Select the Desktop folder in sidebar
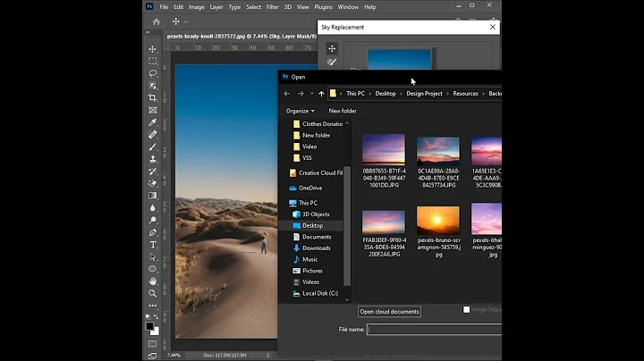Screen dimensions: 644x361 [311, 225]
